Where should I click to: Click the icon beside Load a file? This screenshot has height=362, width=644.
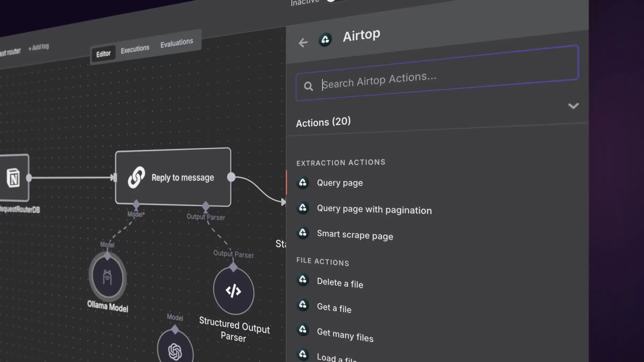[x=303, y=354]
